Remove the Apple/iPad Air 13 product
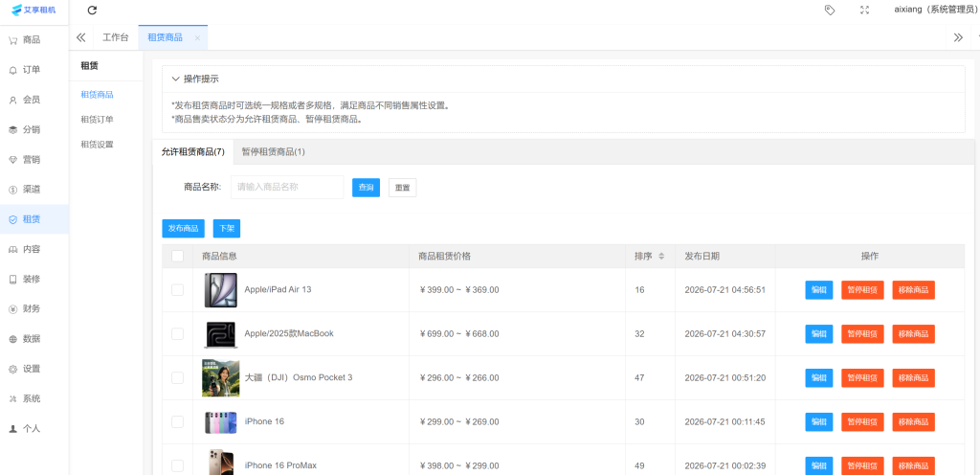The image size is (980, 475). [914, 290]
